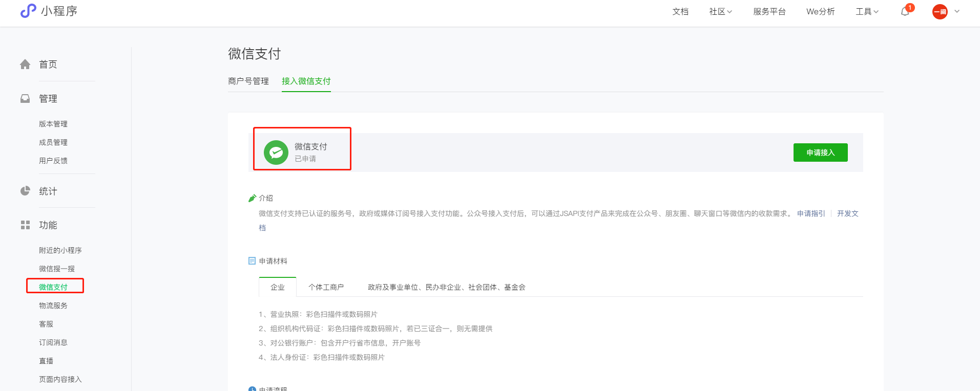Click the text starting '4、法人身份证'

[322, 357]
